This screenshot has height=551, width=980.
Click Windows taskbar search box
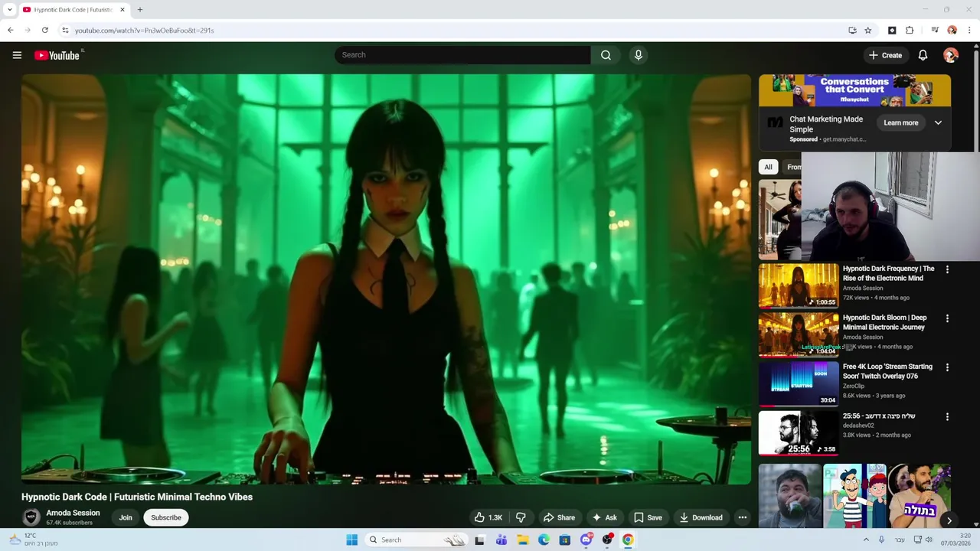point(416,540)
